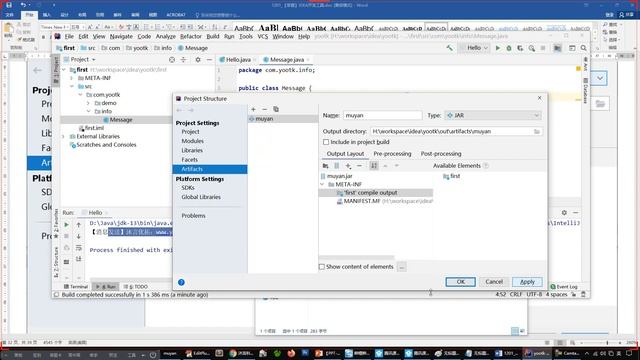Open the Build menu in IntelliJ

click(x=213, y=36)
